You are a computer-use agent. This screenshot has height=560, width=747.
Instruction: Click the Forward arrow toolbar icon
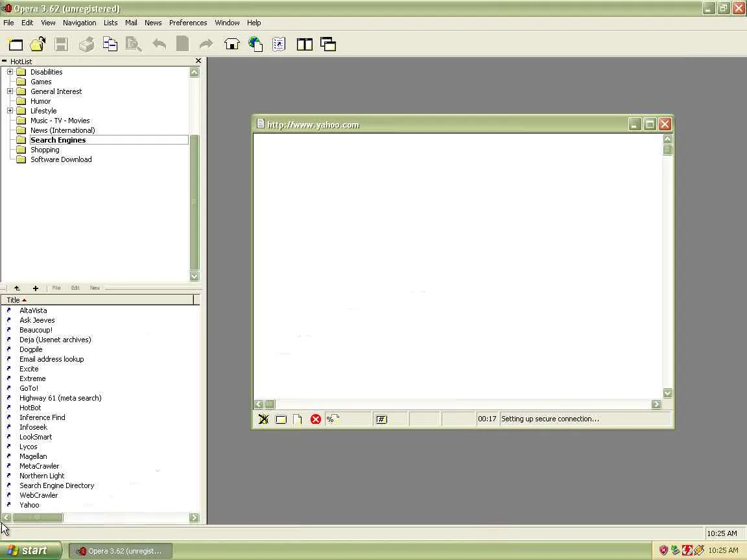(x=206, y=44)
